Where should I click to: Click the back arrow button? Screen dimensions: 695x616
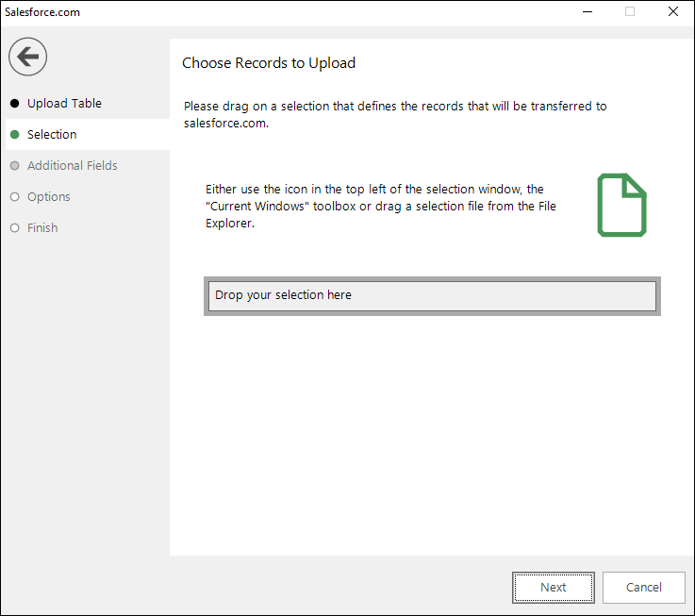click(27, 57)
